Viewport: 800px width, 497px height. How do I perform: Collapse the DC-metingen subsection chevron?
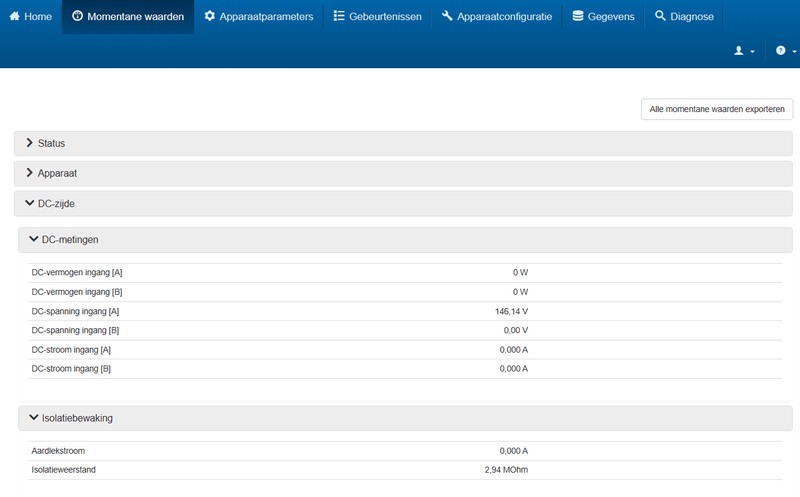point(34,239)
